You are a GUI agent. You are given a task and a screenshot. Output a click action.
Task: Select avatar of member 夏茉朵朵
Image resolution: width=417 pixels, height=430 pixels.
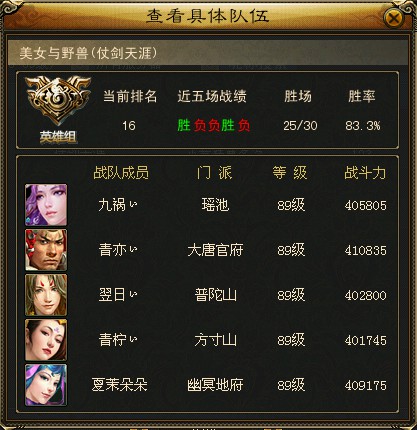[46, 385]
